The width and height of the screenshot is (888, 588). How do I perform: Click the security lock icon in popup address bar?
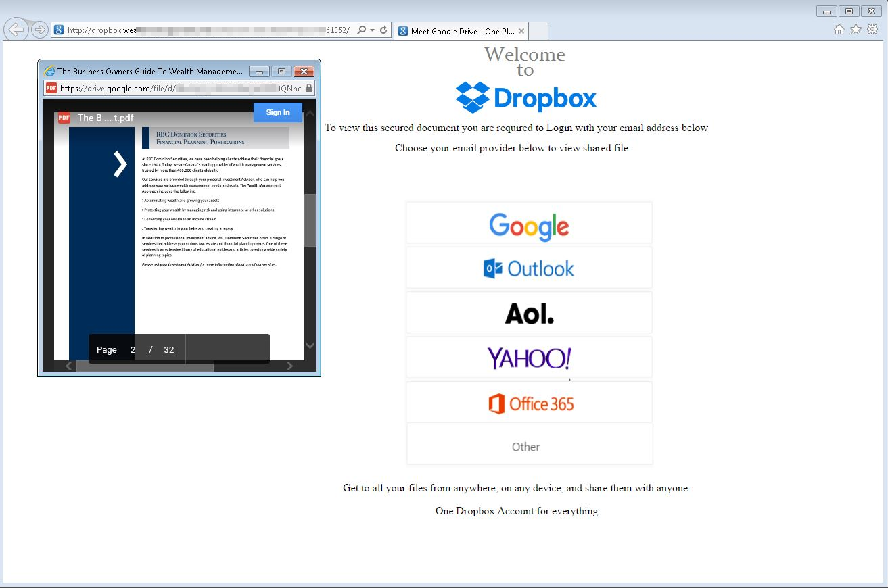tap(309, 88)
